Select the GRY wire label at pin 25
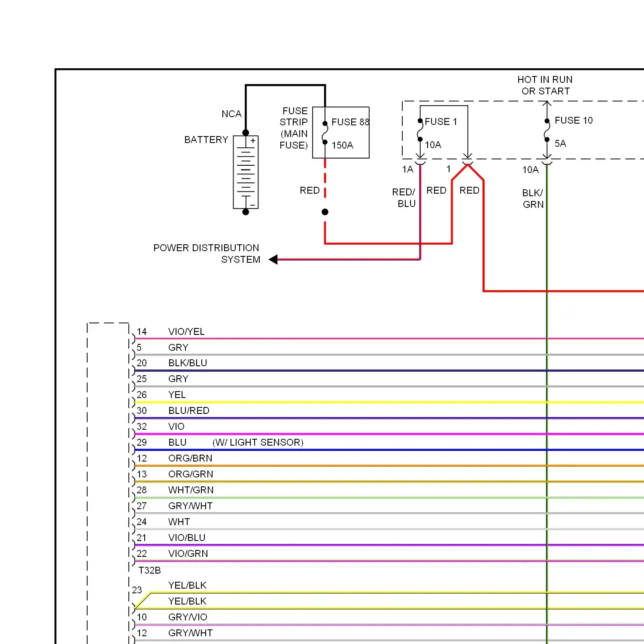Image resolution: width=644 pixels, height=644 pixels. point(178,379)
